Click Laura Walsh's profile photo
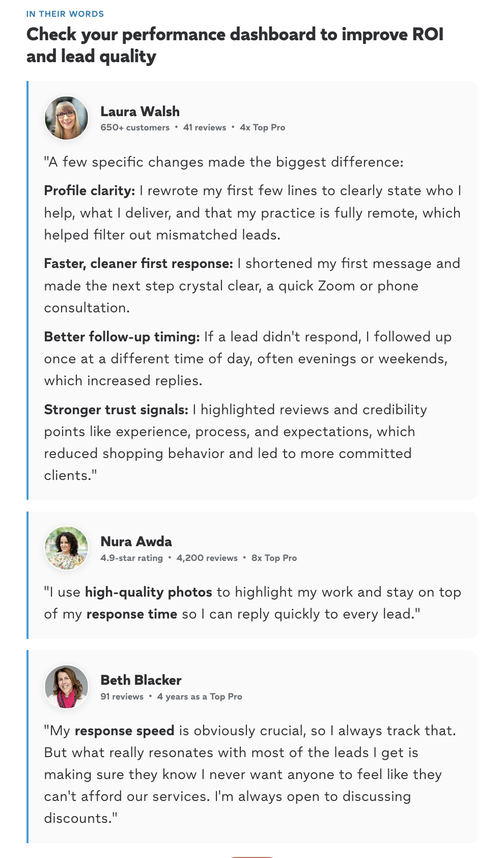The height and width of the screenshot is (858, 504). coord(67,118)
